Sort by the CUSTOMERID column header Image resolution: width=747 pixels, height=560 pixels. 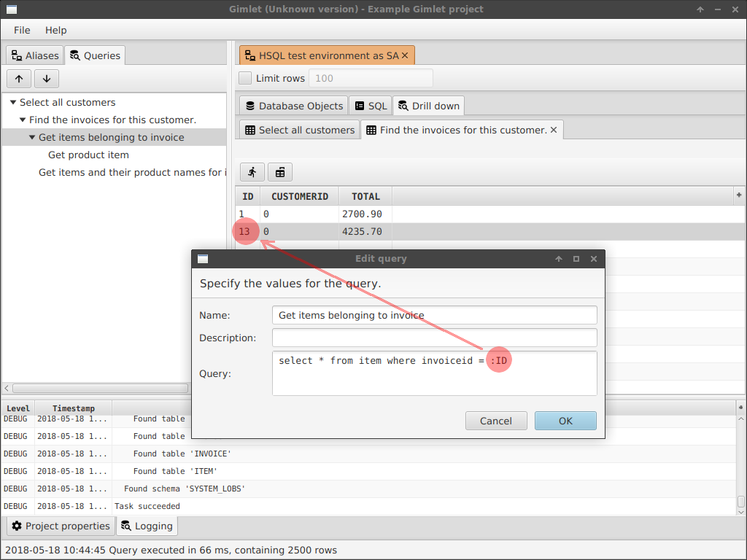tap(300, 196)
